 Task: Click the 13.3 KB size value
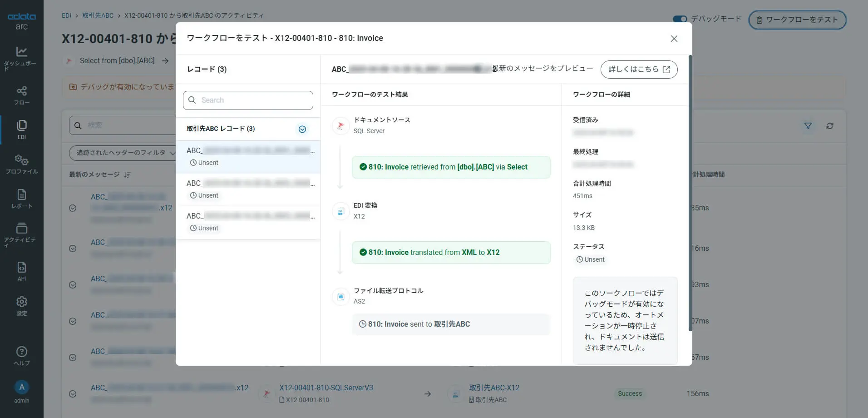[584, 228]
